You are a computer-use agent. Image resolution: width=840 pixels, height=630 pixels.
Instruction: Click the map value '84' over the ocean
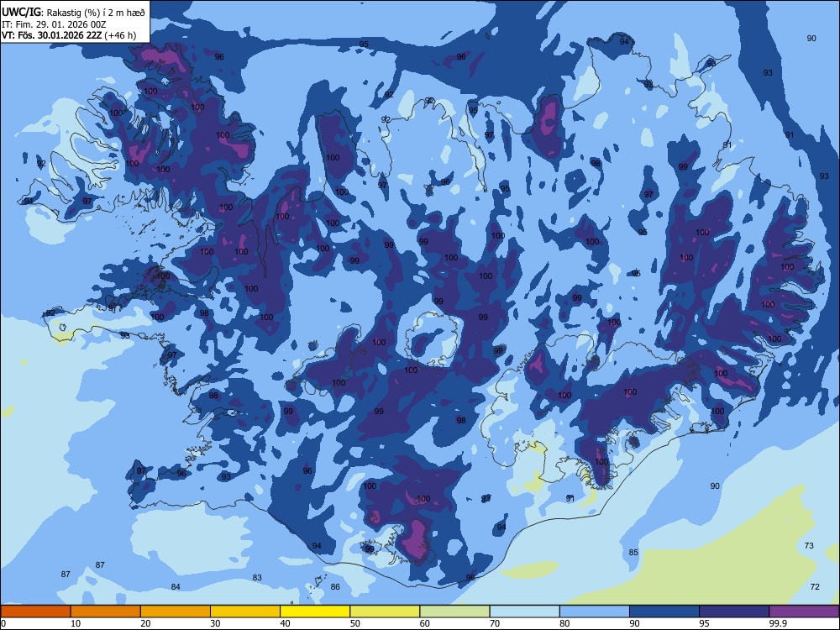176,586
